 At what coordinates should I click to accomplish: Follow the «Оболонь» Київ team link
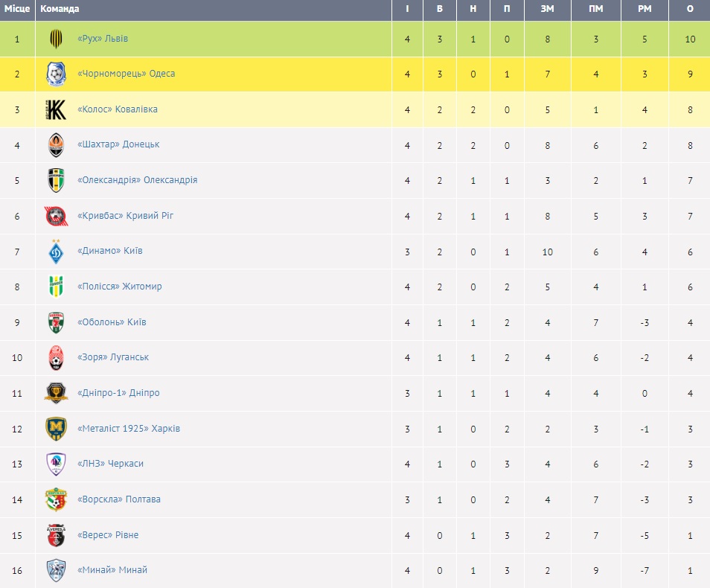(112, 322)
